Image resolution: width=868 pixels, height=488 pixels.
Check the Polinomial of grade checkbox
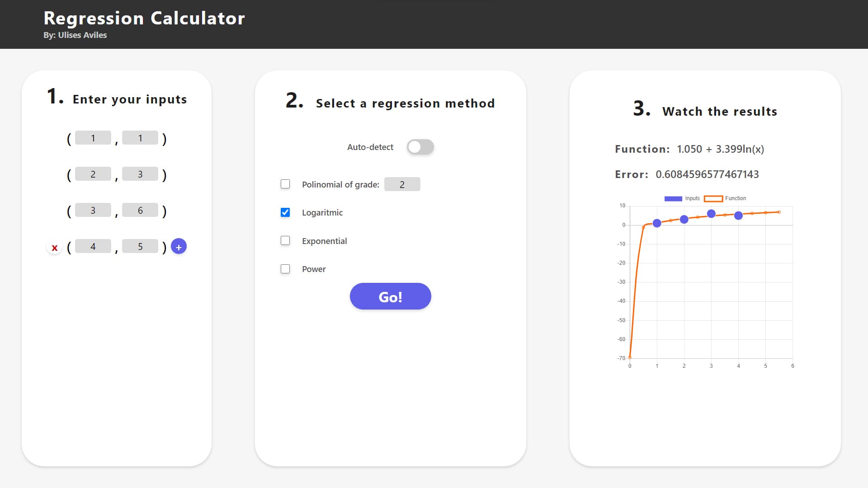coord(285,184)
